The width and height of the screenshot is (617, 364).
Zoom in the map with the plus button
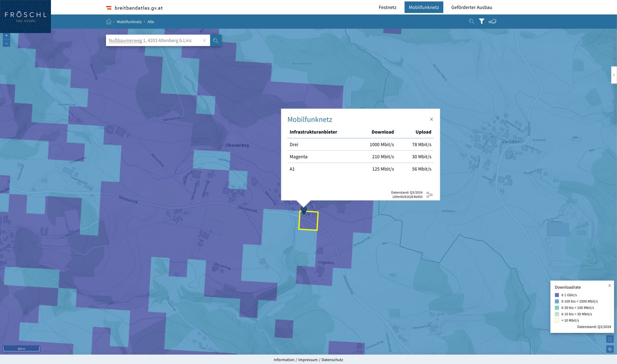tap(6, 35)
